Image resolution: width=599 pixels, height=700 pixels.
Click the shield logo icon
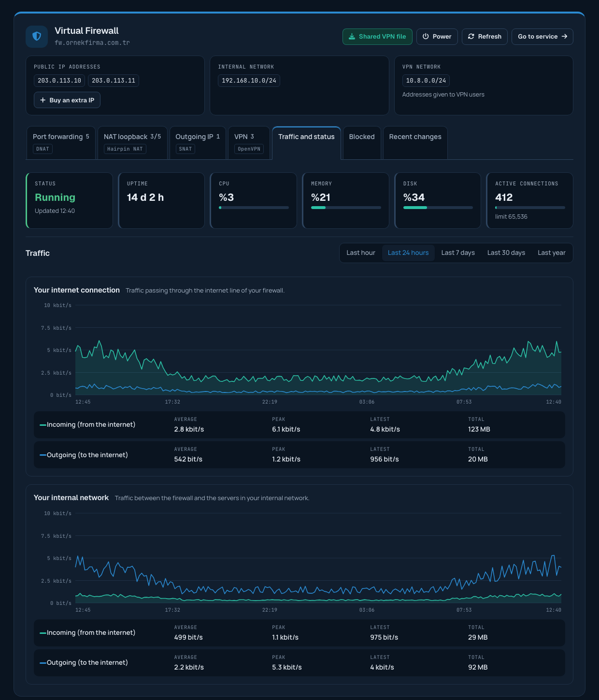[x=37, y=36]
